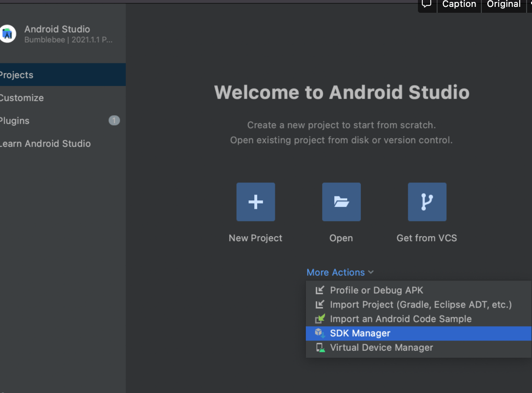This screenshot has width=532, height=393.
Task: Open the Customize tab
Action: pos(63,98)
